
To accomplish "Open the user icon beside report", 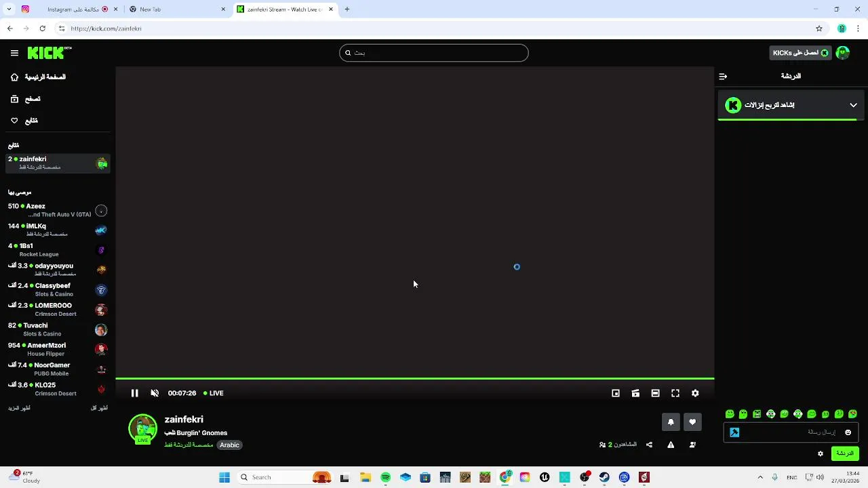I will click(x=692, y=445).
